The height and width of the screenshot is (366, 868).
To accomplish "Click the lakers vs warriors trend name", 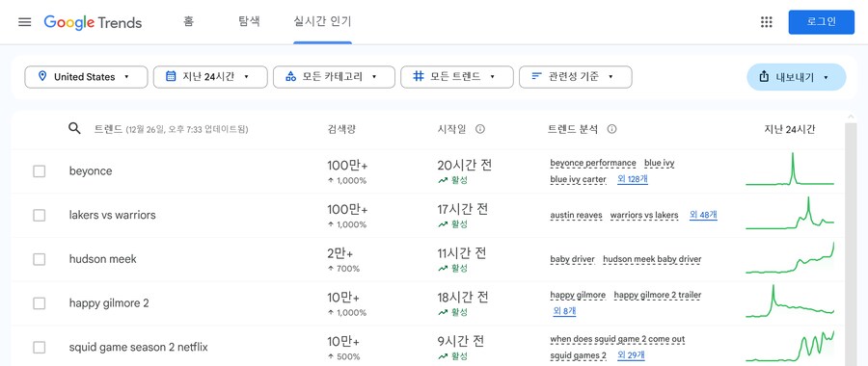I will [113, 215].
